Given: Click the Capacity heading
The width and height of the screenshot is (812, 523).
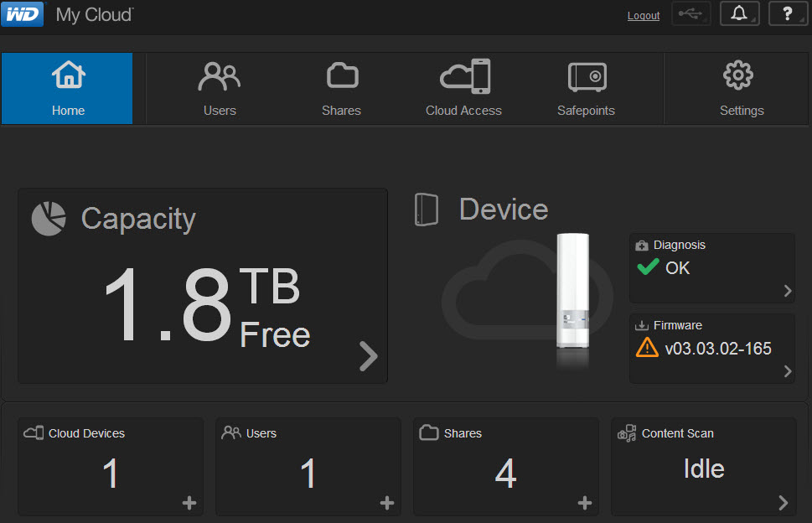Looking at the screenshot, I should click(138, 220).
